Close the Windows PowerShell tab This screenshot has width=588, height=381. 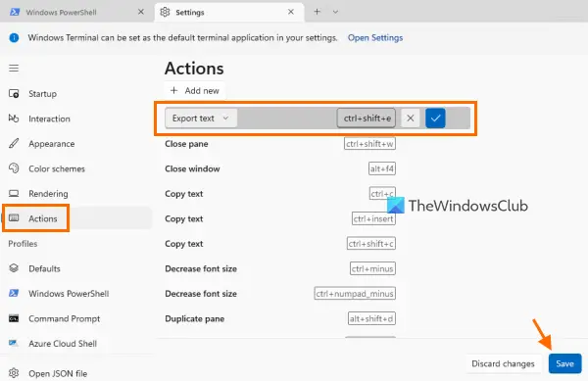point(141,12)
